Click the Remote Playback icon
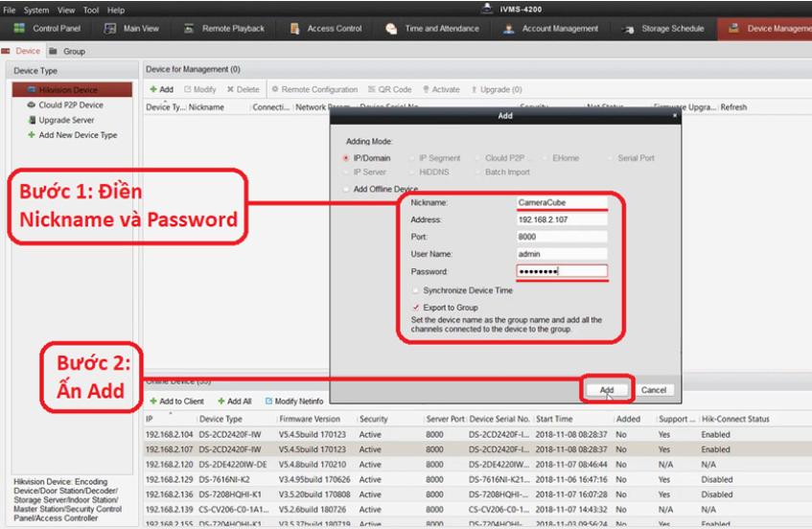This screenshot has height=529, width=812. [x=189, y=29]
